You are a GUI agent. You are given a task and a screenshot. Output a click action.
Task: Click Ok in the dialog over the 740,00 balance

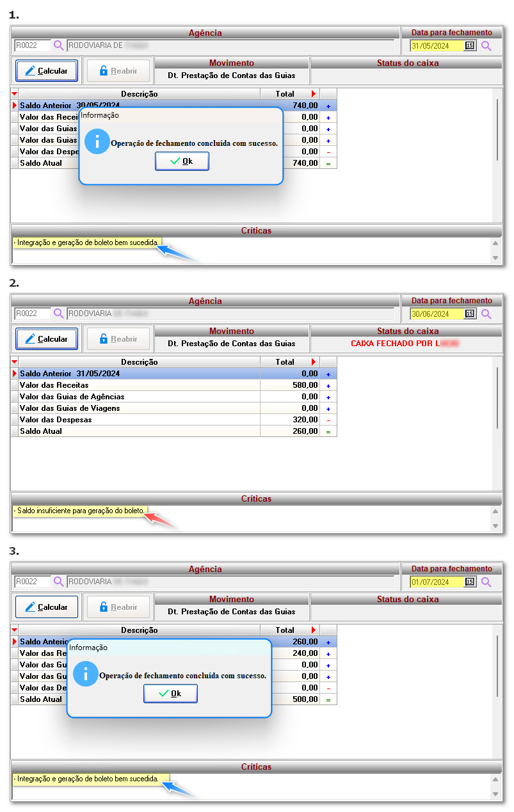pos(182,161)
